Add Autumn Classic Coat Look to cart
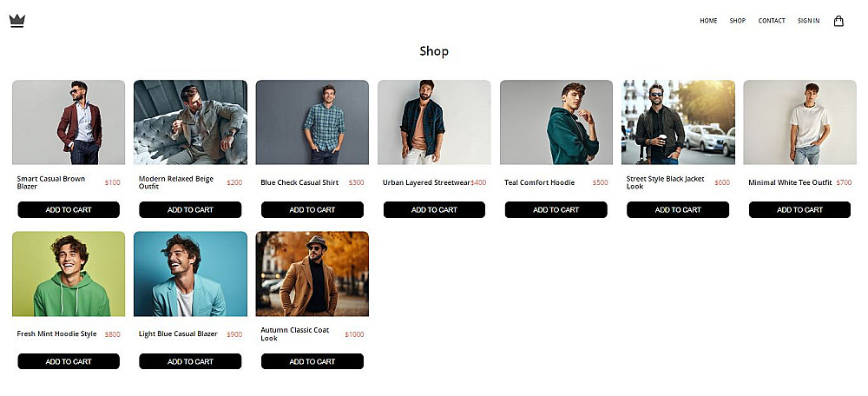The width and height of the screenshot is (868, 396). [312, 361]
